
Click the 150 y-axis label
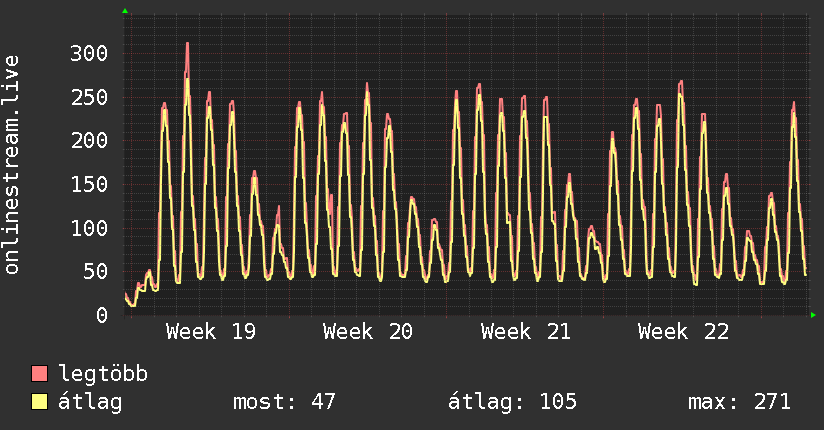89,185
